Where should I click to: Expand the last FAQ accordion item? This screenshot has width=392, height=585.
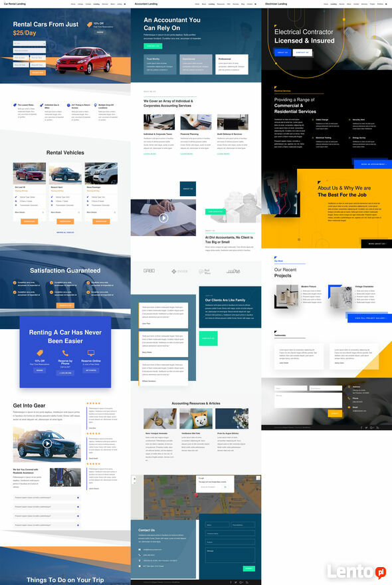(47, 525)
